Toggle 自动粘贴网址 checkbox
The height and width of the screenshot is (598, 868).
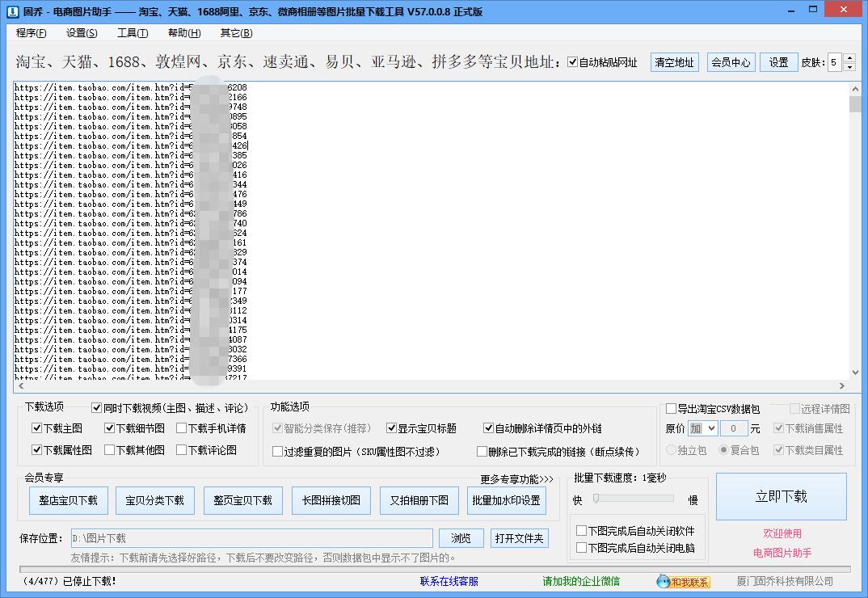pos(573,62)
